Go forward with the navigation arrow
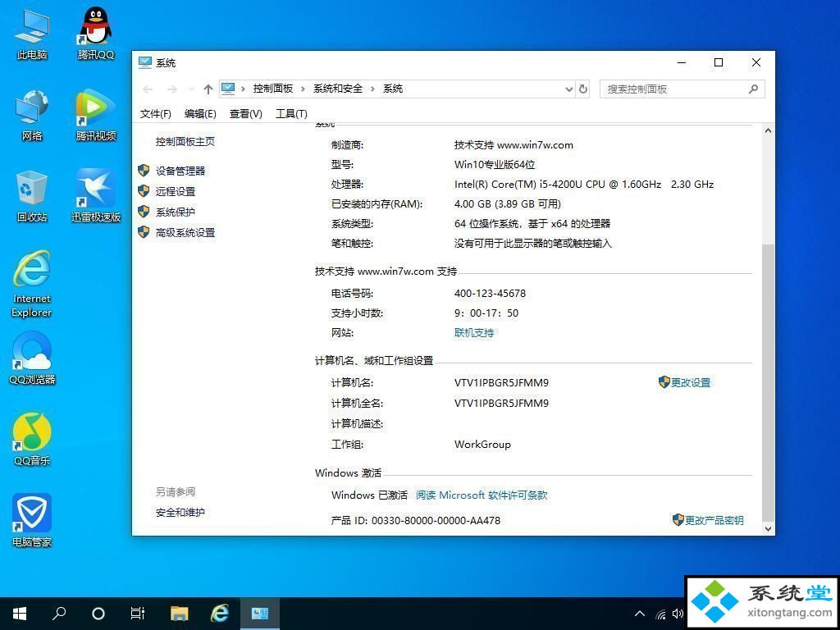The height and width of the screenshot is (630, 840). pos(171,89)
